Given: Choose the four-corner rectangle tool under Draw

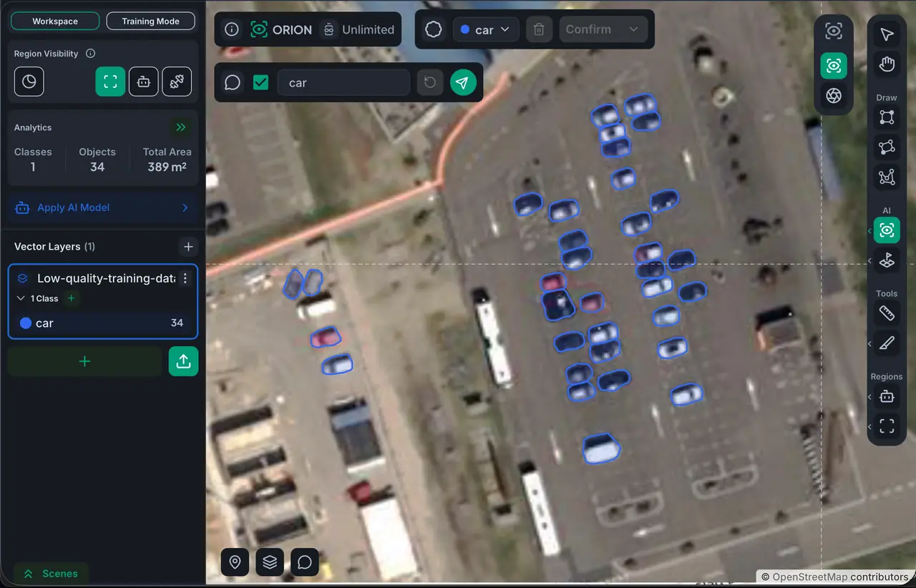Looking at the screenshot, I should pyautogui.click(x=887, y=117).
